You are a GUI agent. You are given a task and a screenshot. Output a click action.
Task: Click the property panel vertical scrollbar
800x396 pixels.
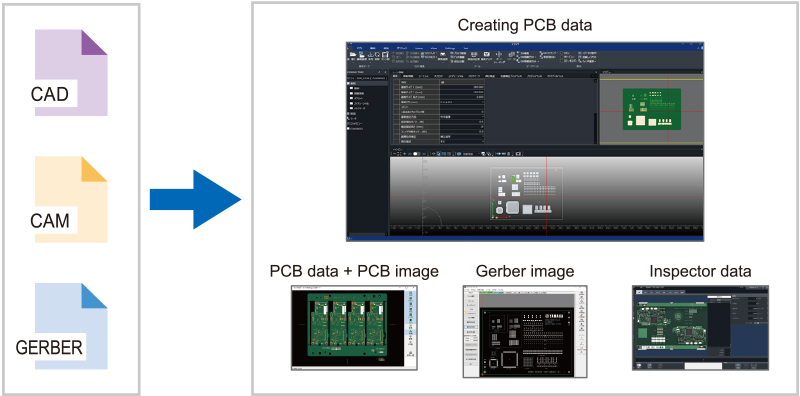pyautogui.click(x=595, y=111)
